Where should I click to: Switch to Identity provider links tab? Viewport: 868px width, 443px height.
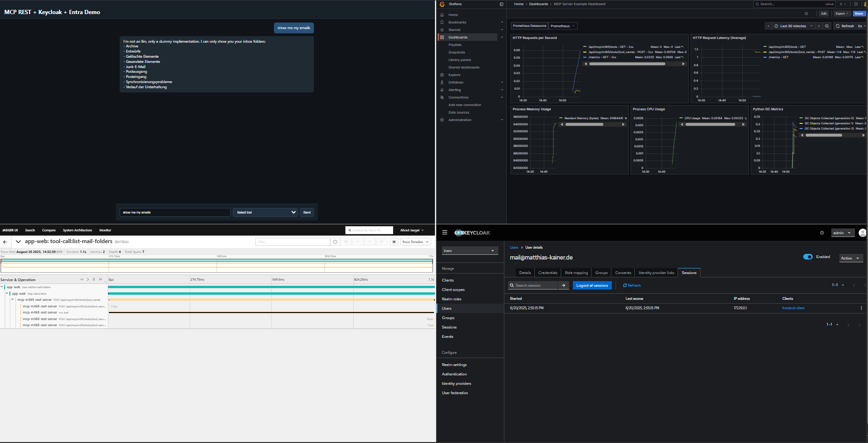pyautogui.click(x=656, y=273)
